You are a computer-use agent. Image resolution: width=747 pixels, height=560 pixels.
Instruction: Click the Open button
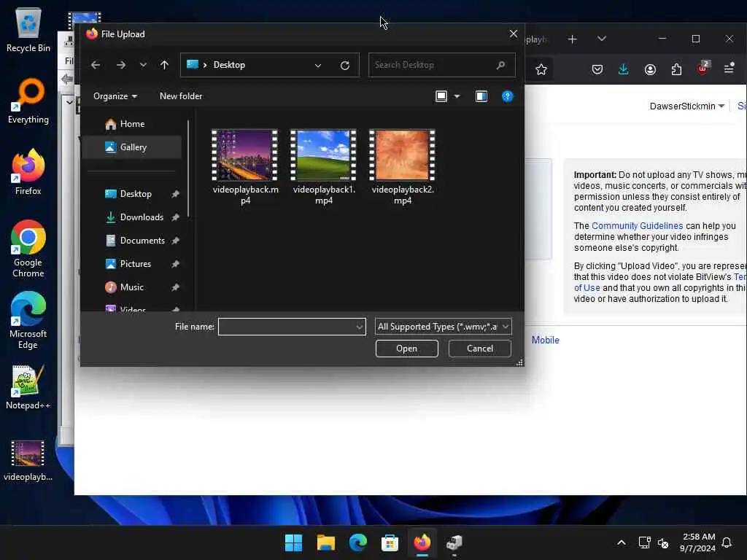pos(406,349)
